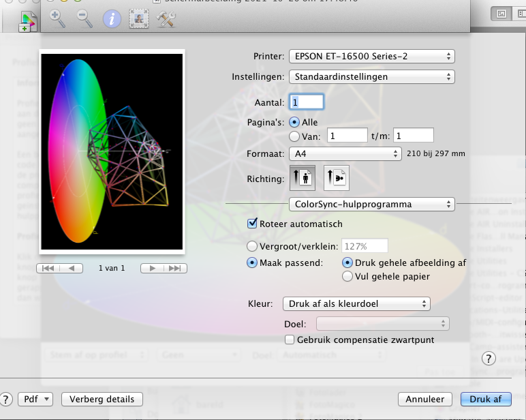Enable Gebruik compensatie zwartpunt checkbox

(290, 340)
